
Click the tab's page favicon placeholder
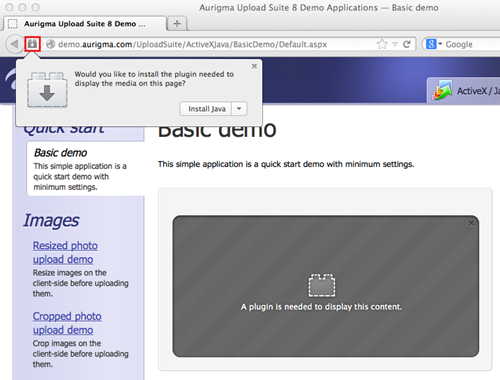click(13, 24)
